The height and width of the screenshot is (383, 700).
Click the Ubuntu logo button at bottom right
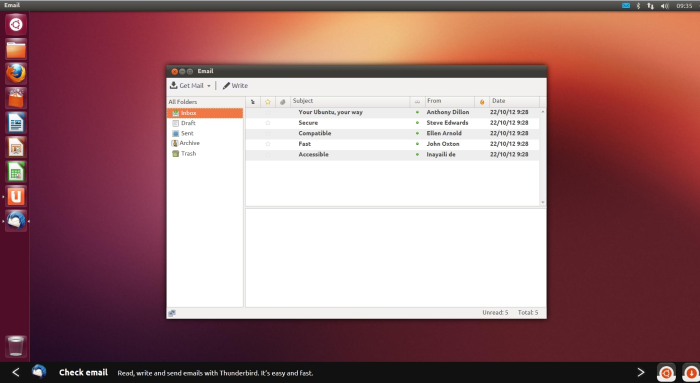click(666, 373)
